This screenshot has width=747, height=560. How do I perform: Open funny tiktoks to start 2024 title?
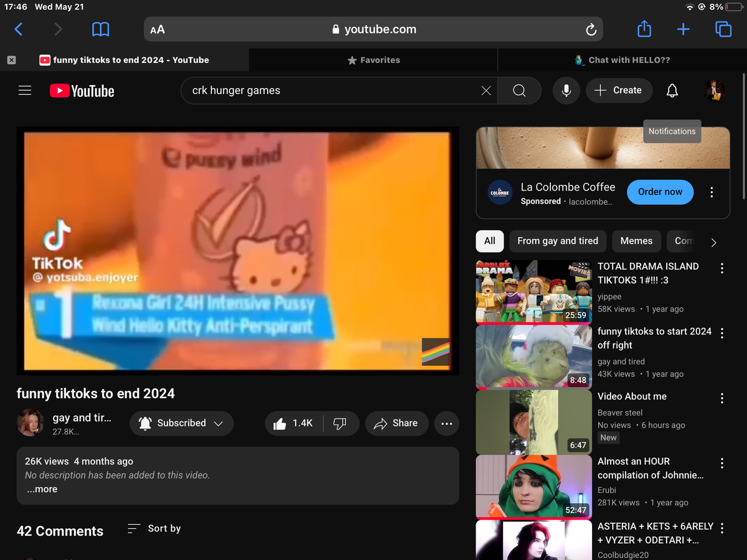coord(654,338)
